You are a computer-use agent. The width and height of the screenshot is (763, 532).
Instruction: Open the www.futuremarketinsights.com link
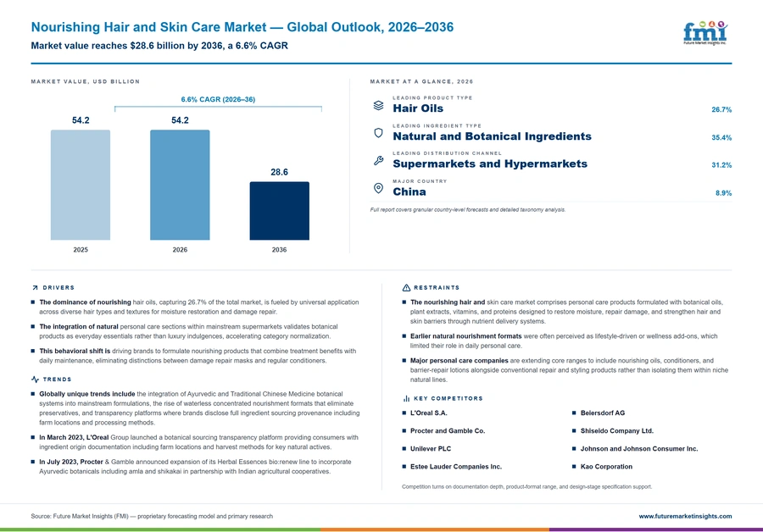point(685,516)
